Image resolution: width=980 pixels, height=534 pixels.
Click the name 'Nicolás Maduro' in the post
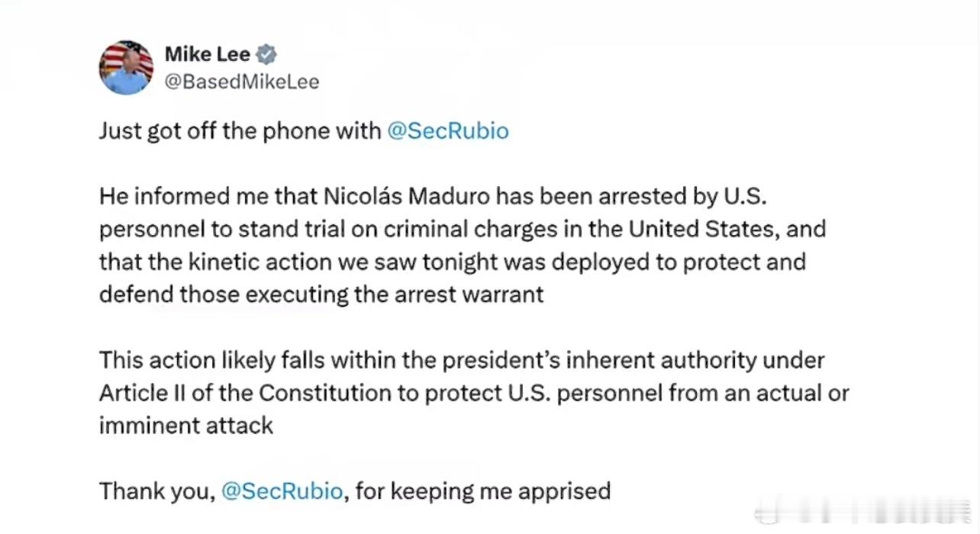[x=407, y=196]
